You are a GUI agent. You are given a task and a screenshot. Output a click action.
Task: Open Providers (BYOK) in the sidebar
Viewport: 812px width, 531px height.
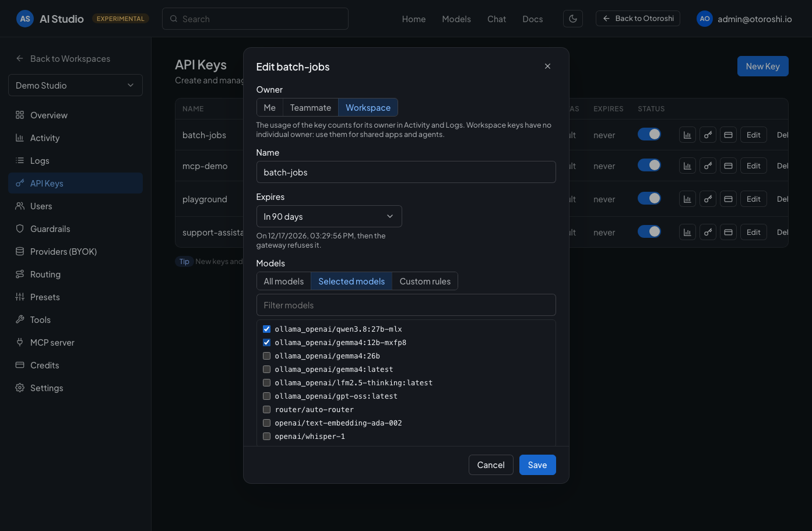75,252
